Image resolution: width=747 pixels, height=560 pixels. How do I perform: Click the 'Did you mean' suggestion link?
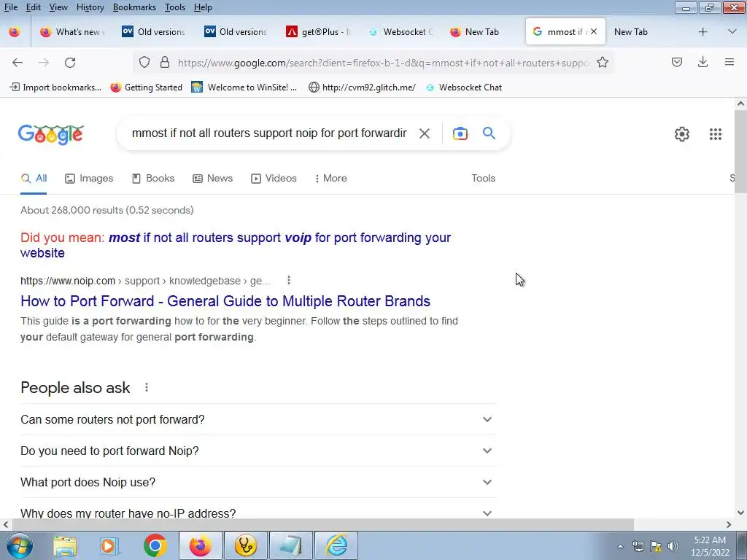[x=236, y=245]
